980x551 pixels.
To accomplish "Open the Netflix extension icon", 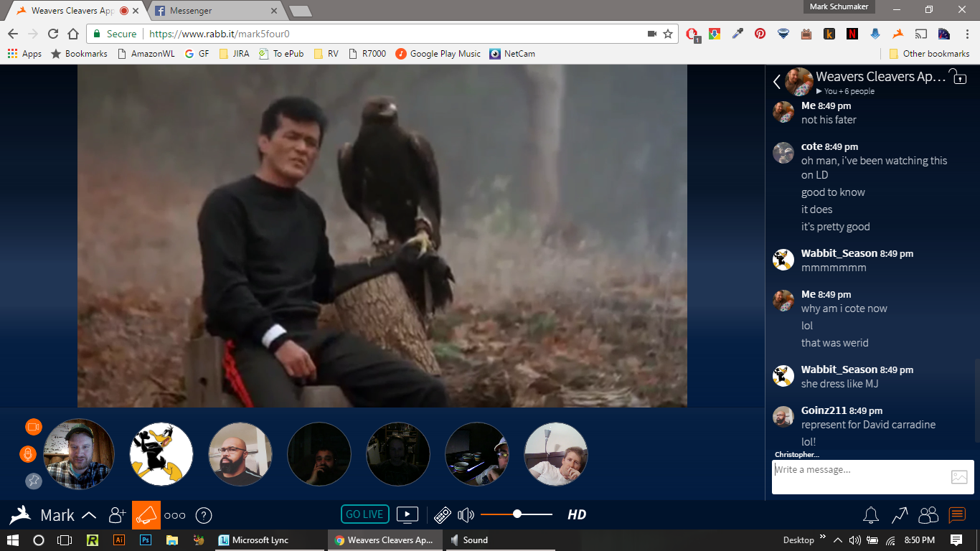I will click(x=852, y=34).
